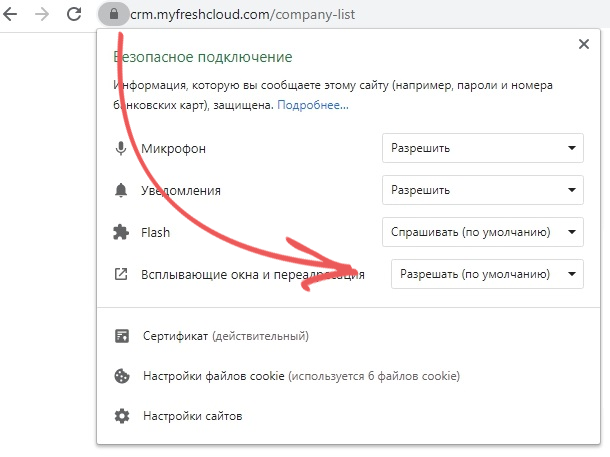Open Настройки файлов cookie entry
Image resolution: width=610 pixels, height=457 pixels.
(x=301, y=376)
